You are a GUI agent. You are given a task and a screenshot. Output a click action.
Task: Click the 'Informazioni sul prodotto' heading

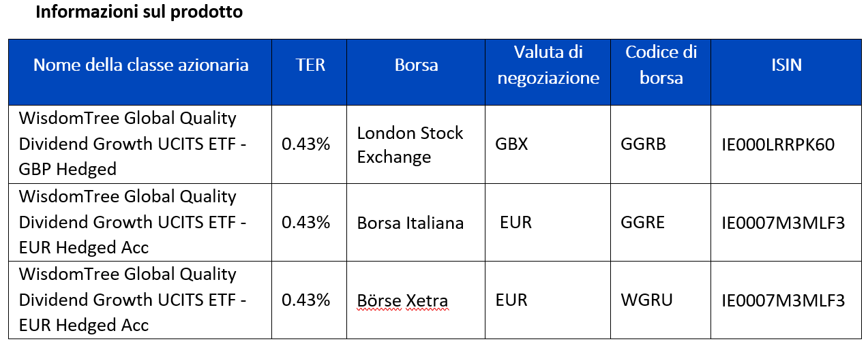point(139,12)
